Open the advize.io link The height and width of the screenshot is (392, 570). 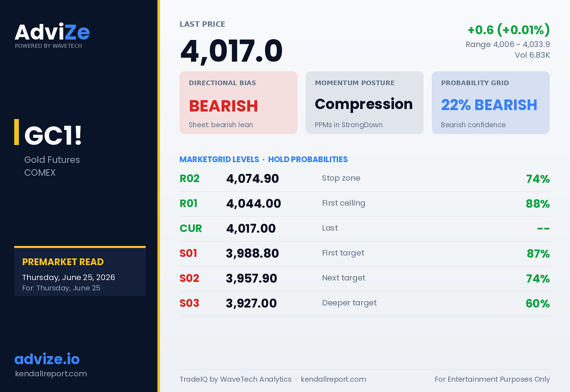[x=47, y=359]
